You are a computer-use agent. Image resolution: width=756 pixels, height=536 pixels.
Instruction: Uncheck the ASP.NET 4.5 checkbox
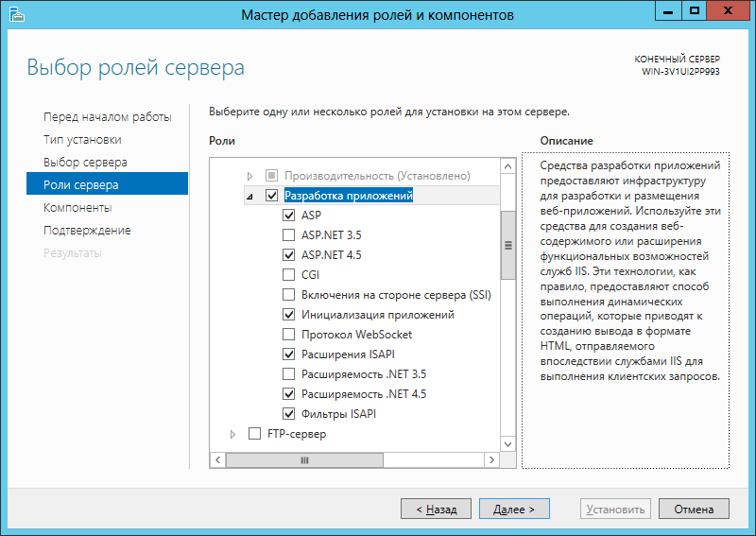[288, 254]
